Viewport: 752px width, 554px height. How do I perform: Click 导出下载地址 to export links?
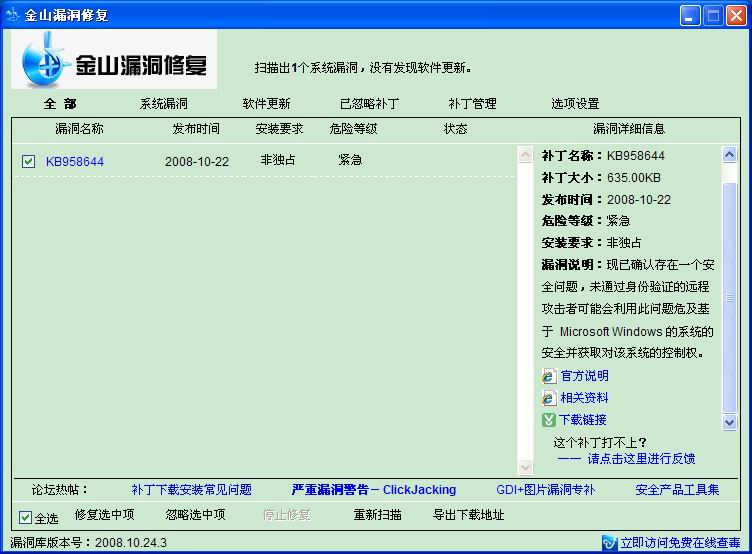(469, 515)
